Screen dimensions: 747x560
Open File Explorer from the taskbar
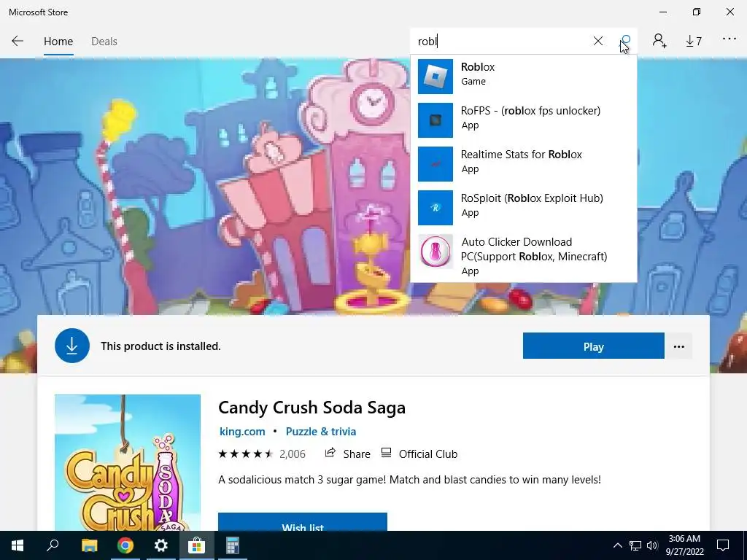pos(89,545)
